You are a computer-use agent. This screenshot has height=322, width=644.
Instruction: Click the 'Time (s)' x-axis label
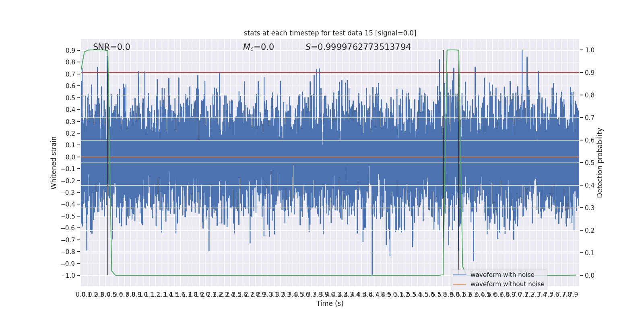pyautogui.click(x=330, y=303)
